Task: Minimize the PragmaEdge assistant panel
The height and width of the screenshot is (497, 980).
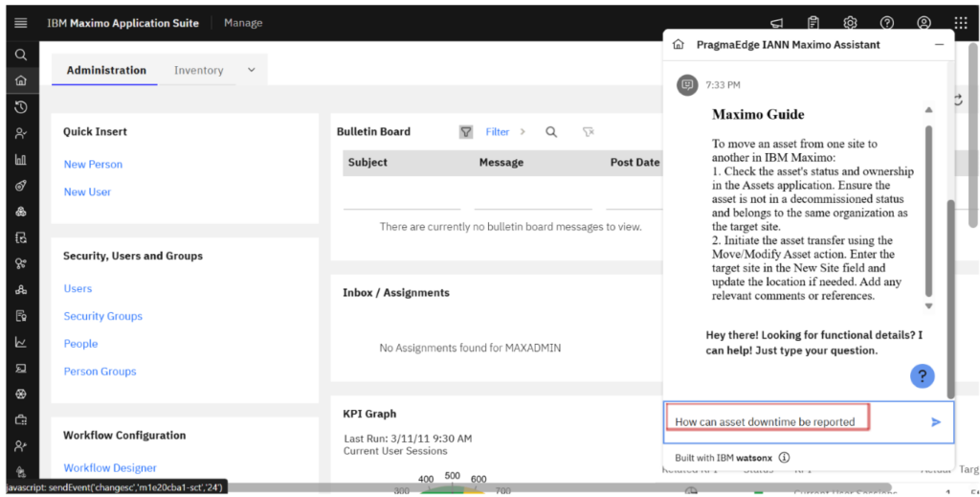Action: [939, 45]
